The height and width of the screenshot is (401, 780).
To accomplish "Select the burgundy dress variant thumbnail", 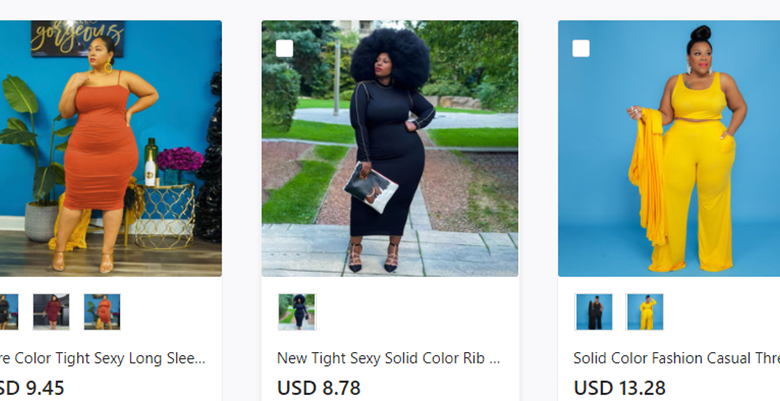I will 51,312.
